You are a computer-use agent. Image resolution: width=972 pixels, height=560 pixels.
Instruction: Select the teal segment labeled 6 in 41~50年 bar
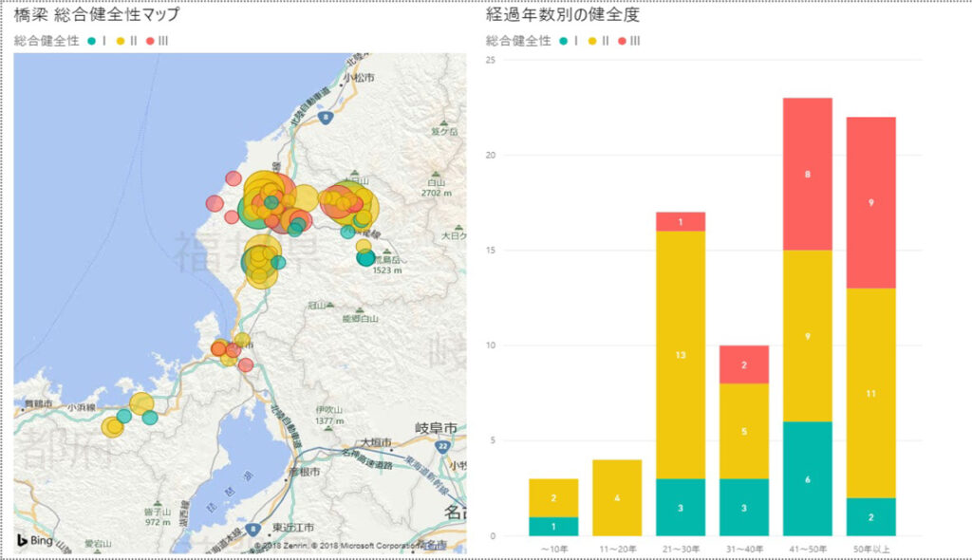click(x=807, y=478)
